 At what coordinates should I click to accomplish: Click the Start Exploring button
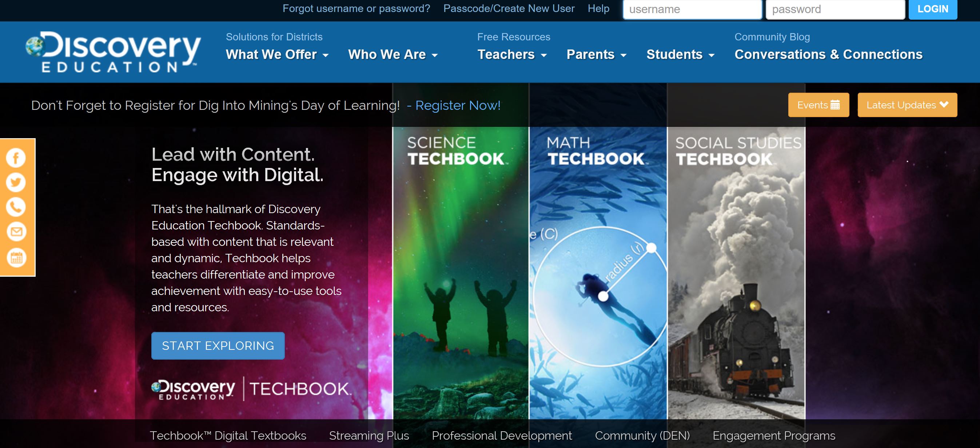pos(218,346)
